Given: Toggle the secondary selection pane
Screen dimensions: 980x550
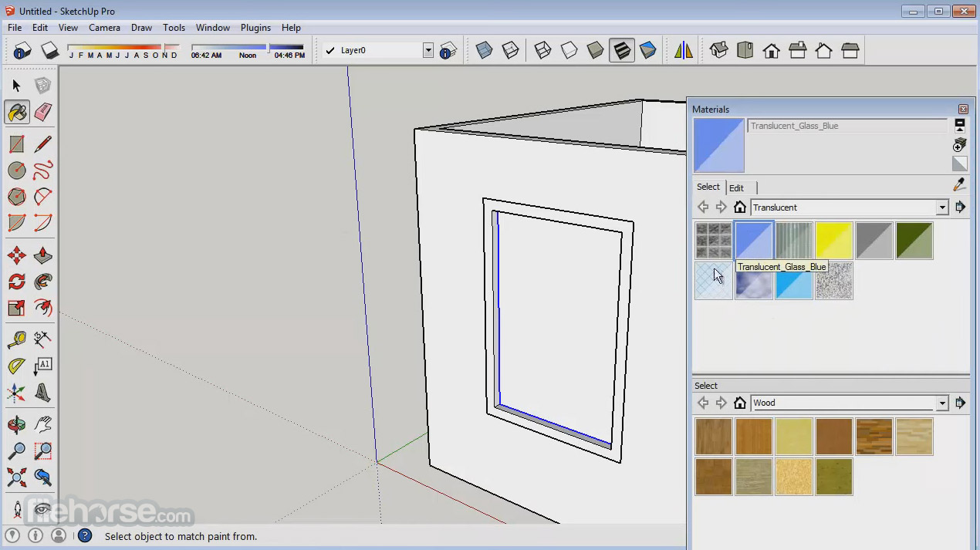Looking at the screenshot, I should click(x=960, y=124).
